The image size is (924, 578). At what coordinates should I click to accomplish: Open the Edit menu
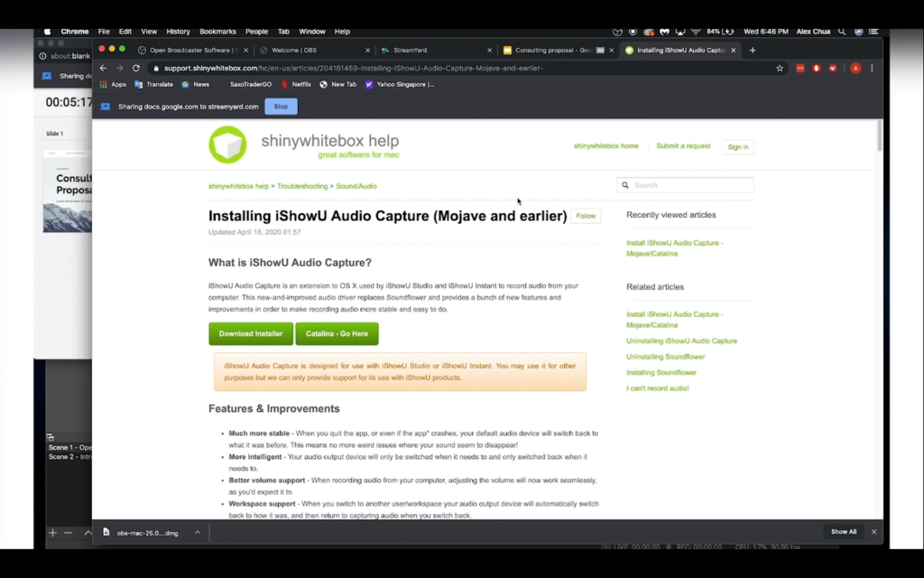coord(125,32)
